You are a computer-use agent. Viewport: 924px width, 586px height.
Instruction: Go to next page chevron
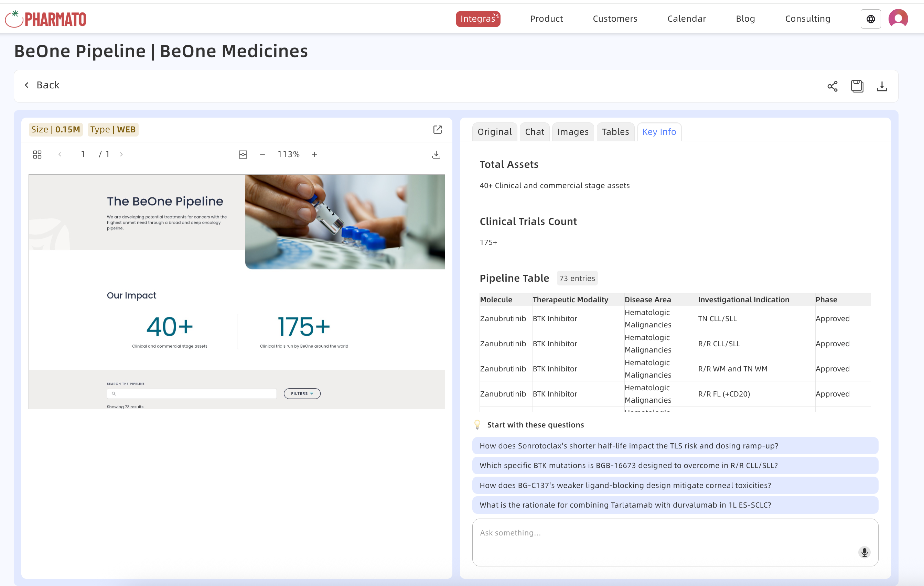pos(121,154)
